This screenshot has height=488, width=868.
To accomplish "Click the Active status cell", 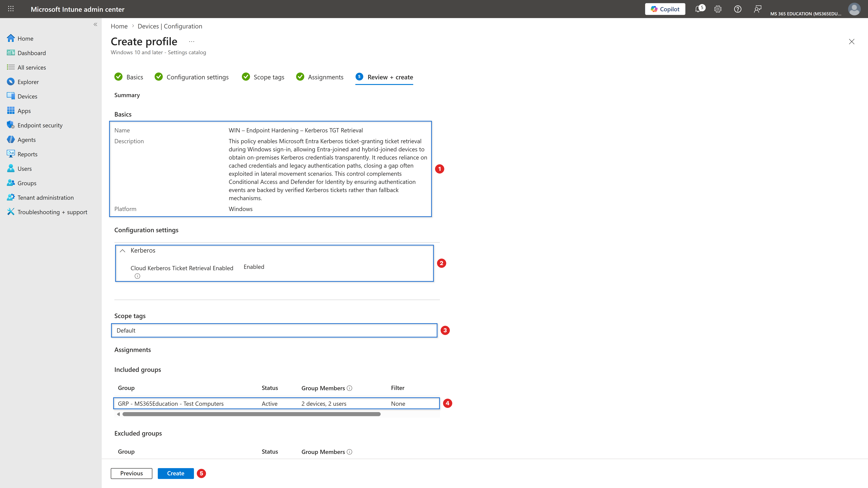I will 270,404.
